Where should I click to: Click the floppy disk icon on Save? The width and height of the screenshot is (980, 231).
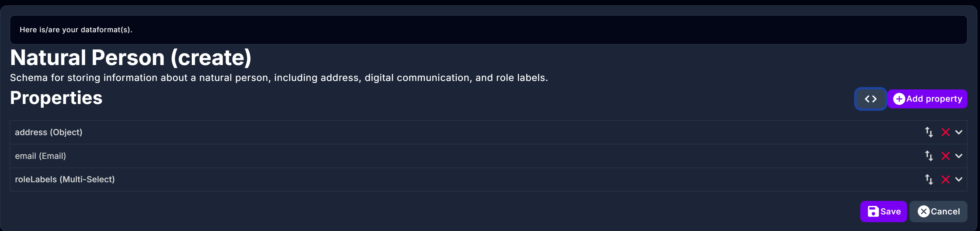pyautogui.click(x=873, y=211)
